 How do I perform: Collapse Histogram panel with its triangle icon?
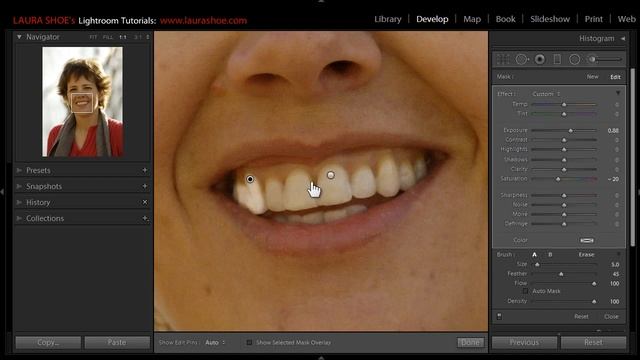[623, 38]
